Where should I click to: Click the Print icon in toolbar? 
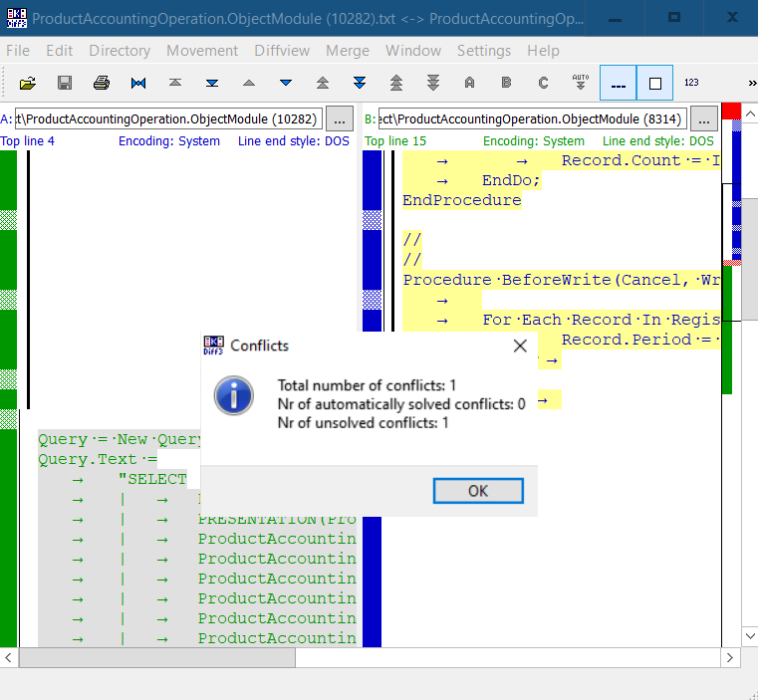pos(102,84)
